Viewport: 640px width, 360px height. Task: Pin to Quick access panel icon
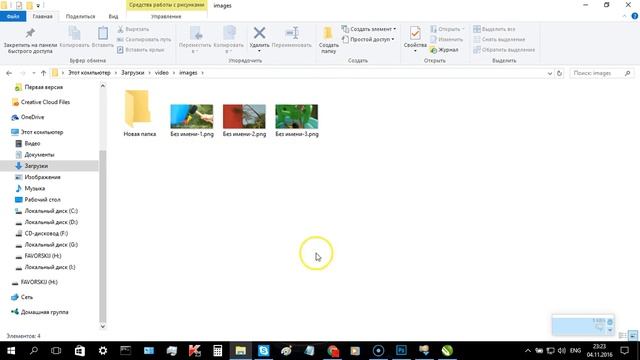pyautogui.click(x=30, y=33)
